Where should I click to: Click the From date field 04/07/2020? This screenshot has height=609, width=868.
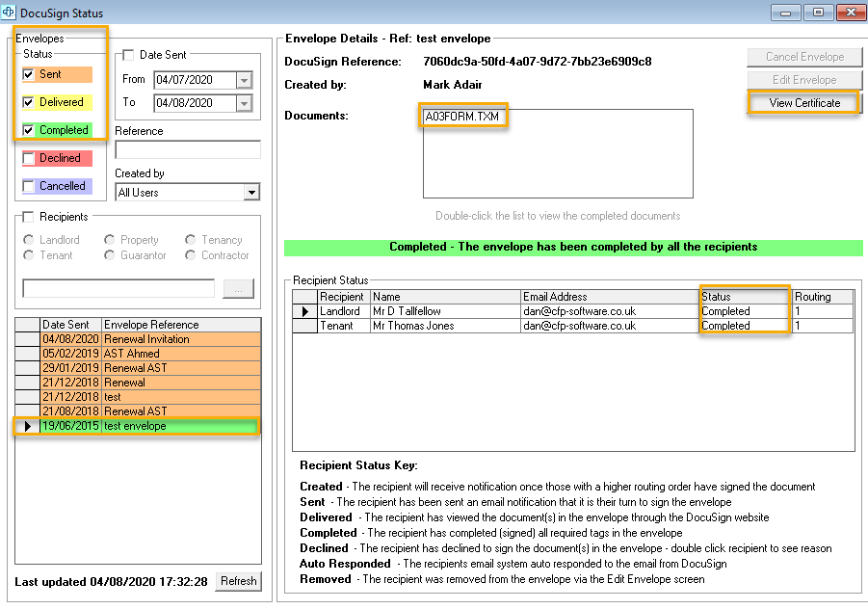tap(195, 80)
